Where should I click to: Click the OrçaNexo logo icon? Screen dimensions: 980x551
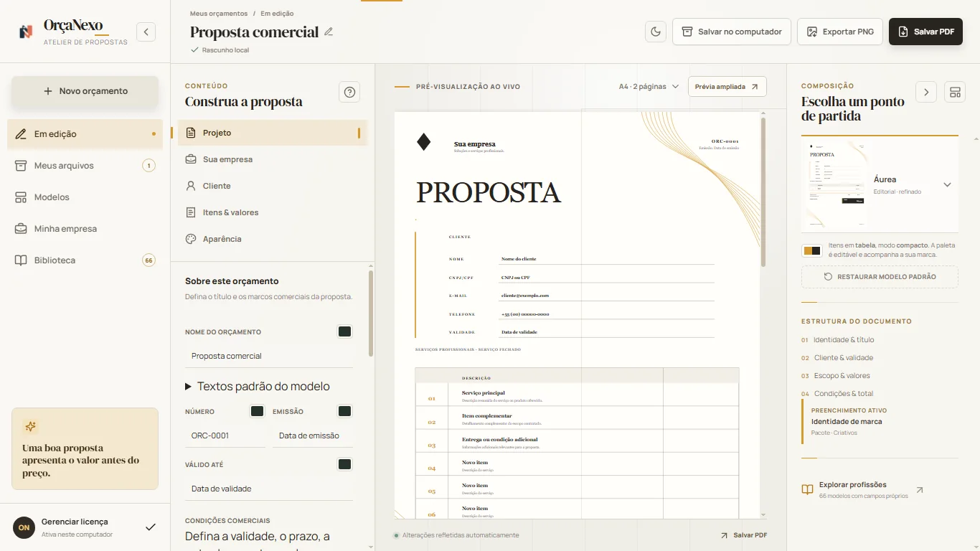26,32
